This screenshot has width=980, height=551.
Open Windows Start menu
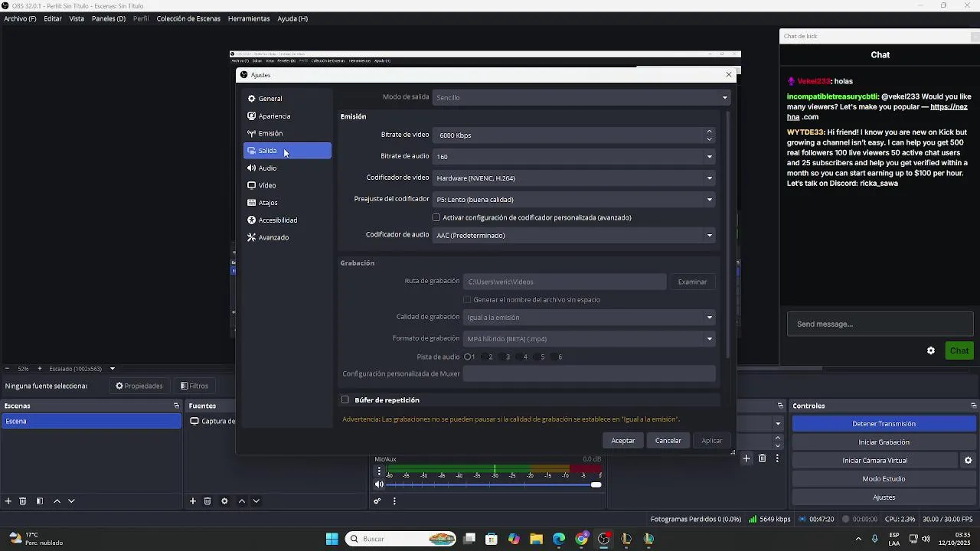coord(332,539)
